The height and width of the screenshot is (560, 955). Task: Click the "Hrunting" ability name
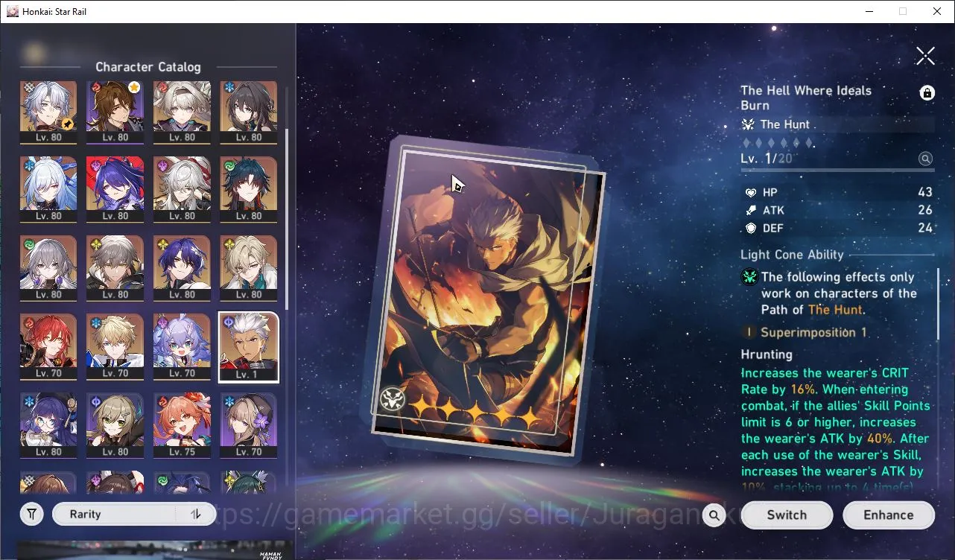pyautogui.click(x=767, y=354)
